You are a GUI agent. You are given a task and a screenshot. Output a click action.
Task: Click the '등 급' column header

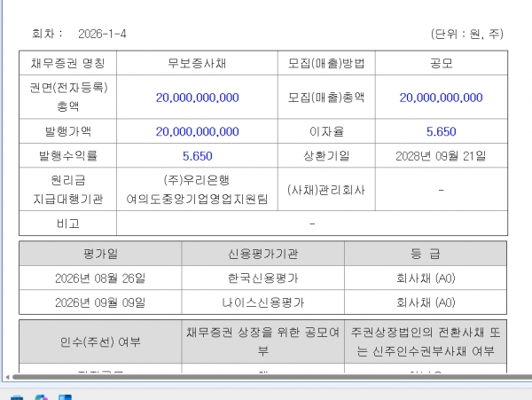click(426, 254)
